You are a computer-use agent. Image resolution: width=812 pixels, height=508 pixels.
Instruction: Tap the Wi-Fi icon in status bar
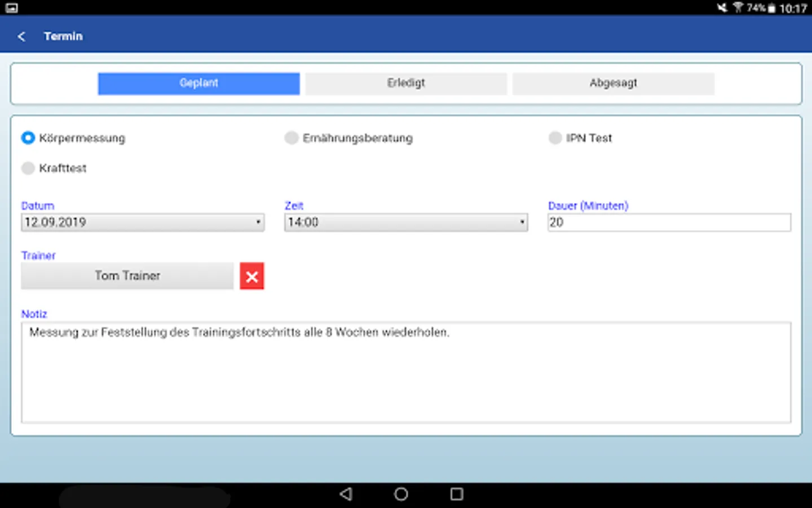pyautogui.click(x=738, y=8)
